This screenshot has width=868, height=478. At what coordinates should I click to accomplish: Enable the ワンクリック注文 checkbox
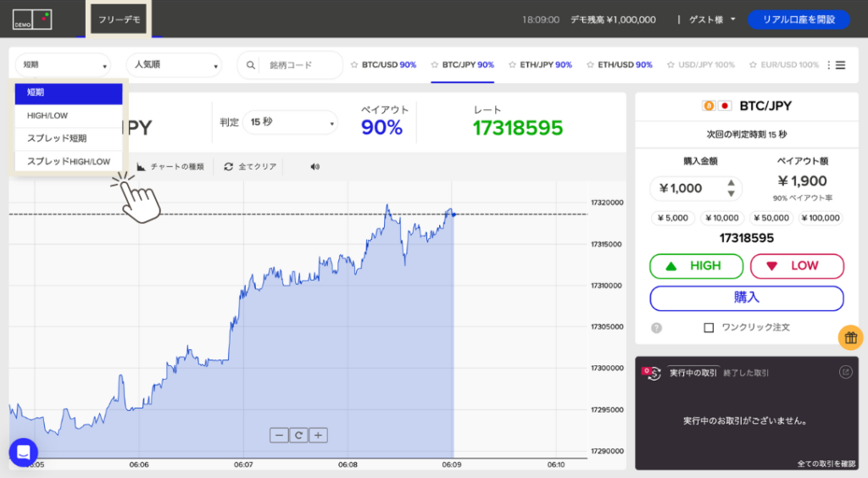(709, 327)
